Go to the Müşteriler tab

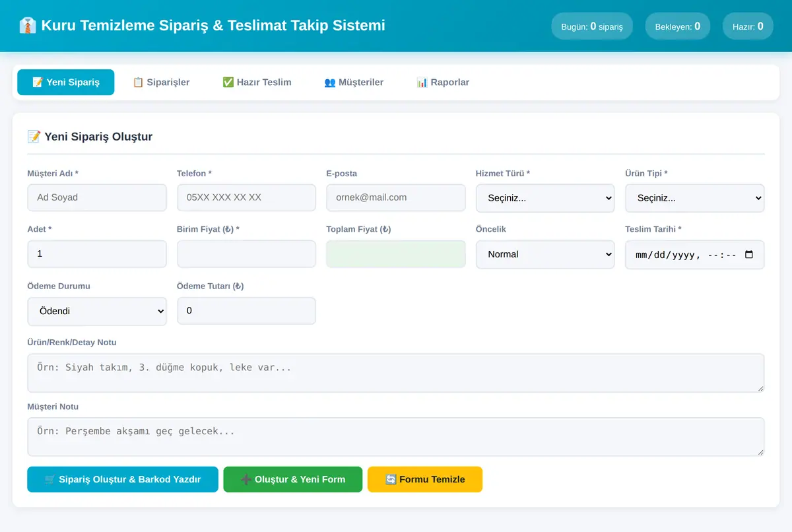click(x=354, y=83)
